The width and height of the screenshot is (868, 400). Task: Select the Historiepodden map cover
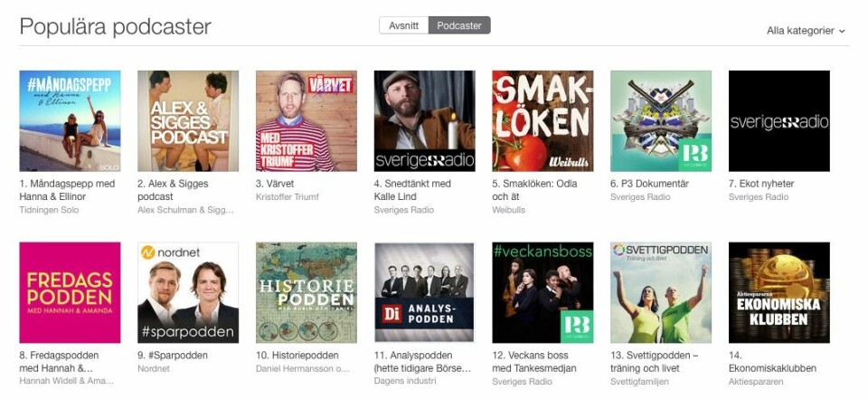click(x=307, y=292)
